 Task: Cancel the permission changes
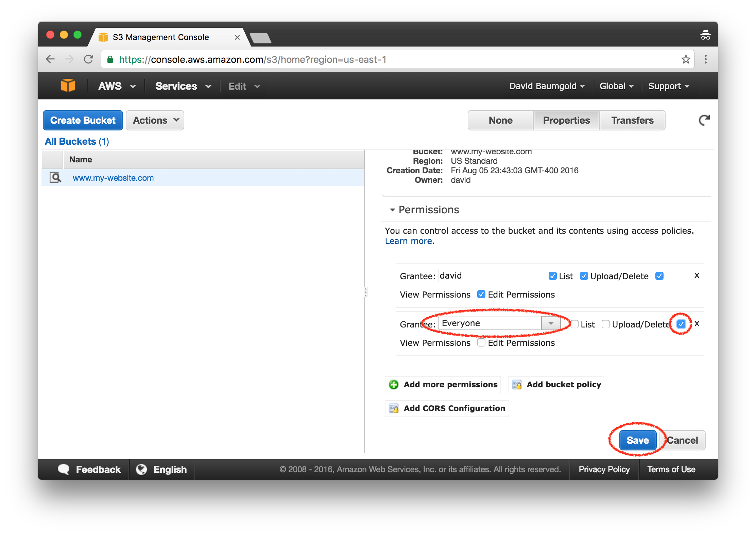[682, 440]
